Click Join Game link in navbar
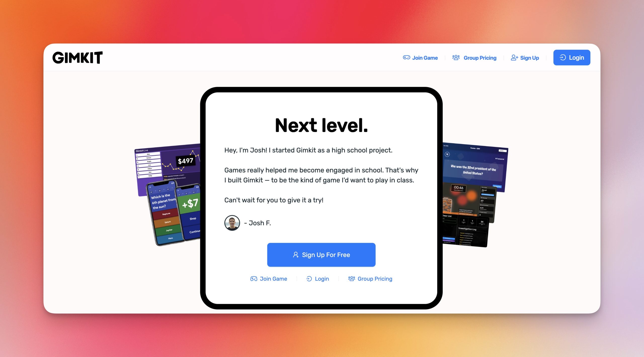This screenshot has width=644, height=357. click(x=420, y=58)
